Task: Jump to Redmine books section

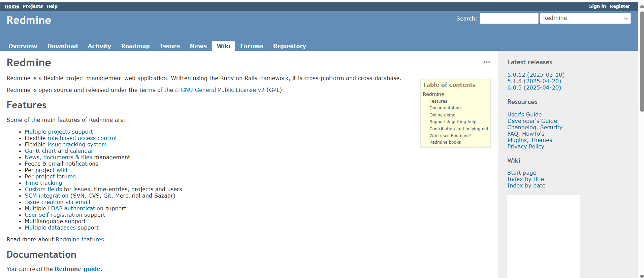Action: tap(445, 142)
